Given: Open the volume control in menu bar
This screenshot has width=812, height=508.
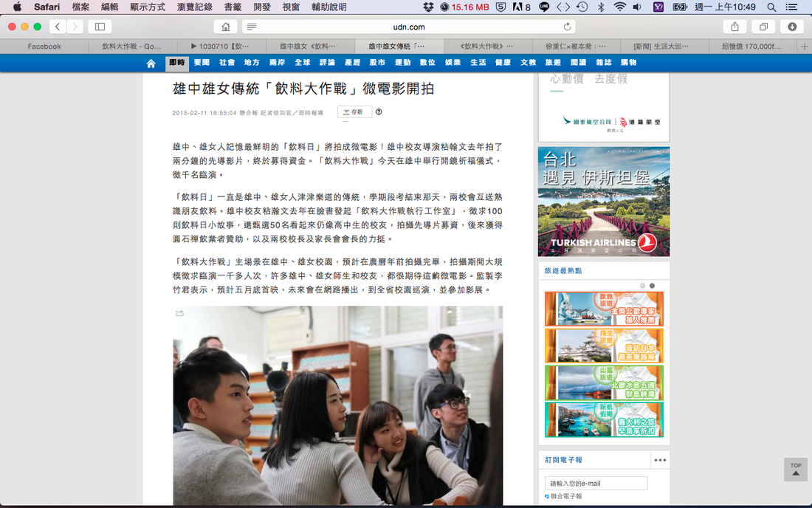Looking at the screenshot, I should 638,7.
